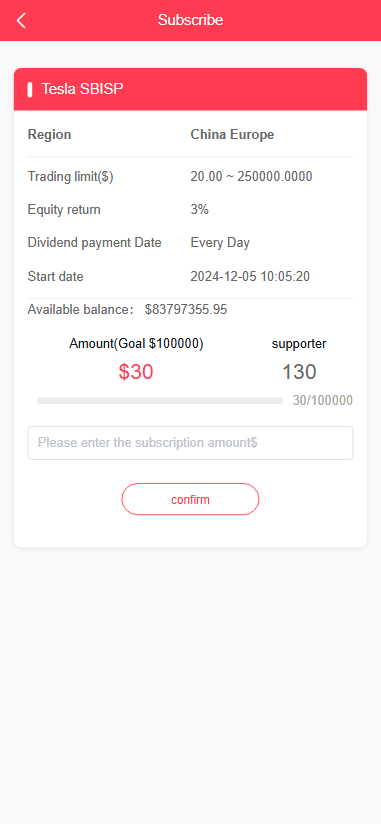Click the Region label
This screenshot has height=824, width=381.
[x=49, y=135]
